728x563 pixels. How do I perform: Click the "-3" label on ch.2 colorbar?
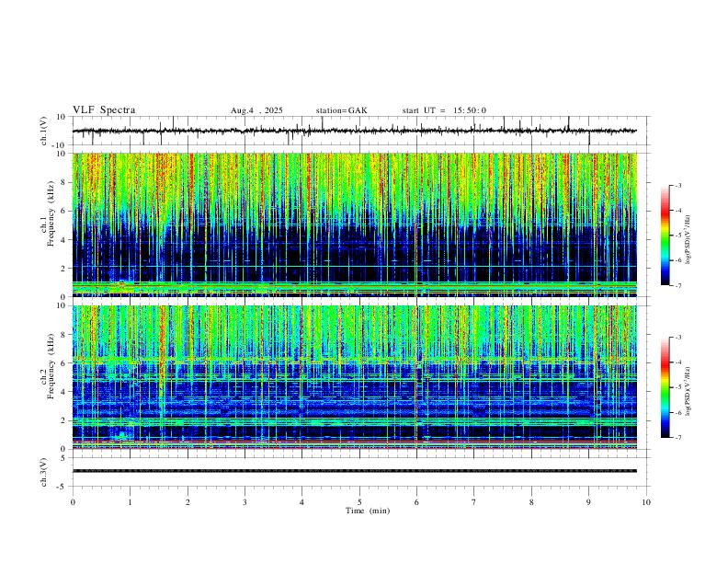click(677, 338)
